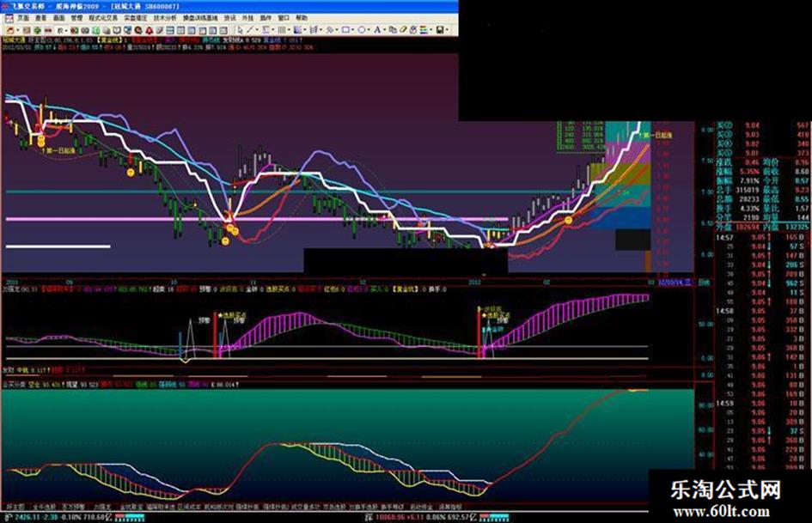Open dropdown arrow beside rectangle tool
The height and width of the screenshot is (523, 812).
coord(354,30)
